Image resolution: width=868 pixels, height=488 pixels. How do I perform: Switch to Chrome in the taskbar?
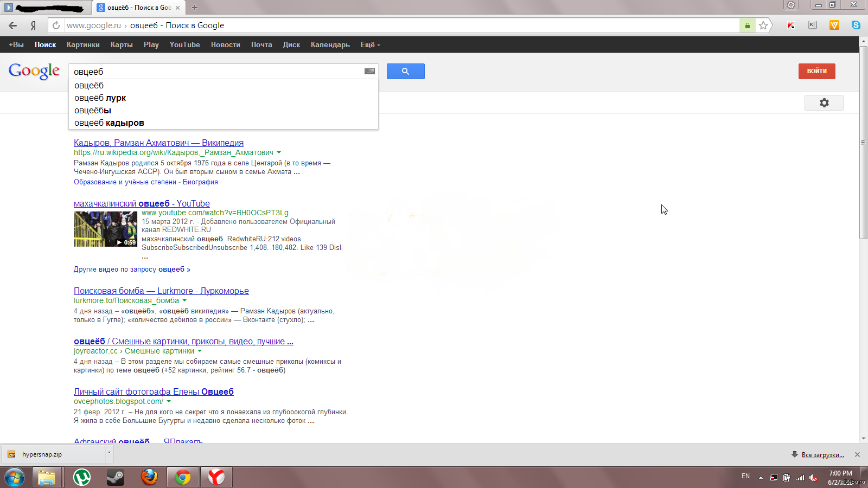click(x=183, y=478)
